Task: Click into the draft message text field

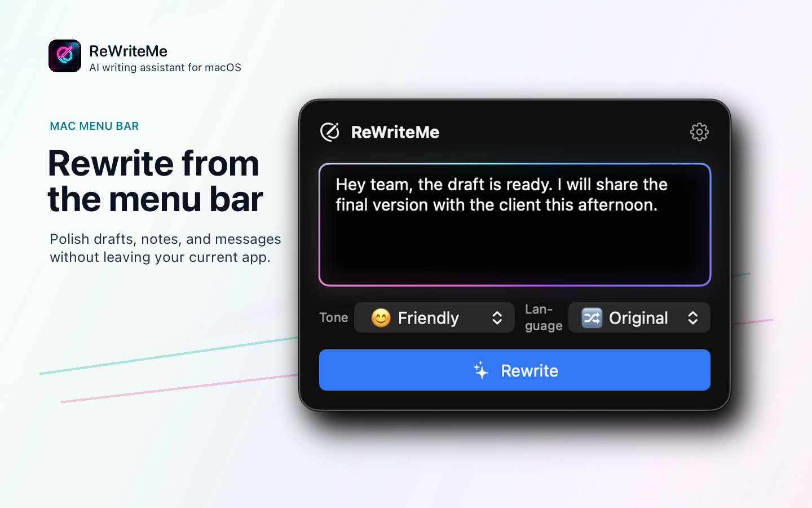Action: click(x=514, y=225)
